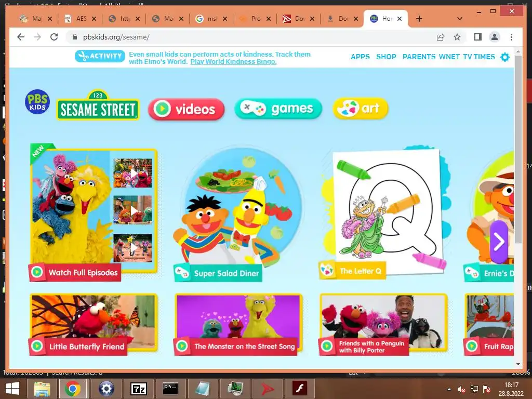Go back to the previous page
Screen dimensions: 532x399
pyautogui.click(x=21, y=37)
